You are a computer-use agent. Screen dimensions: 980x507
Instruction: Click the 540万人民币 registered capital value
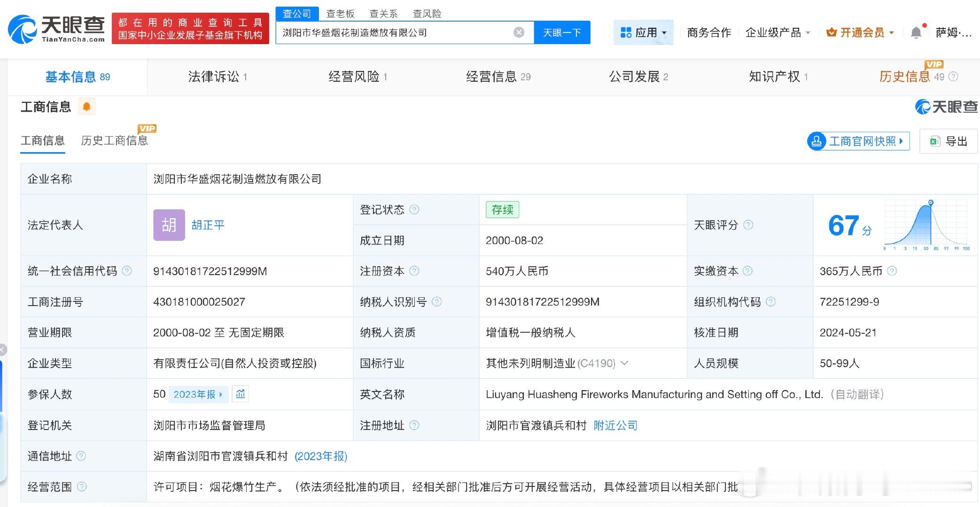click(517, 271)
